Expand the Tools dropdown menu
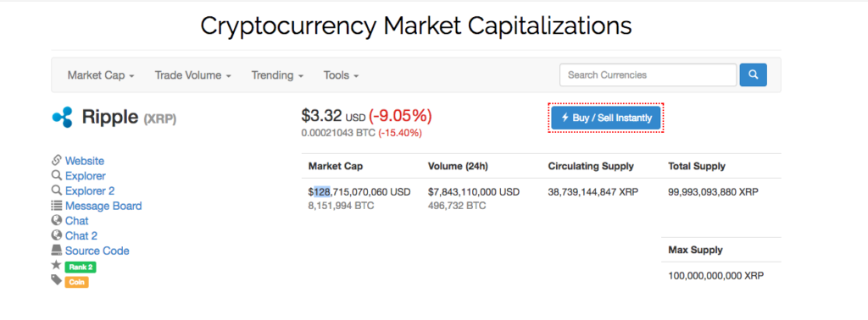 341,75
